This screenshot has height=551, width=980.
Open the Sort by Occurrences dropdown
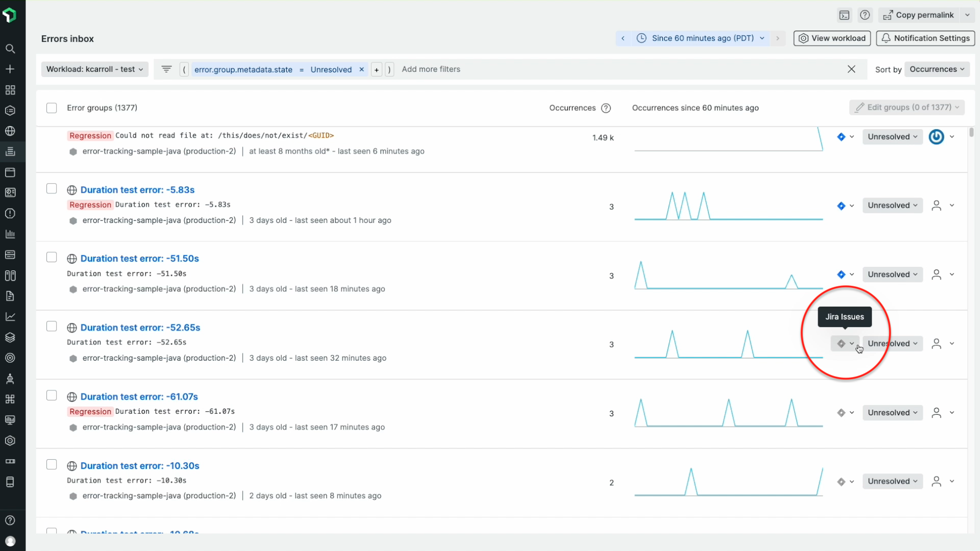coord(937,69)
